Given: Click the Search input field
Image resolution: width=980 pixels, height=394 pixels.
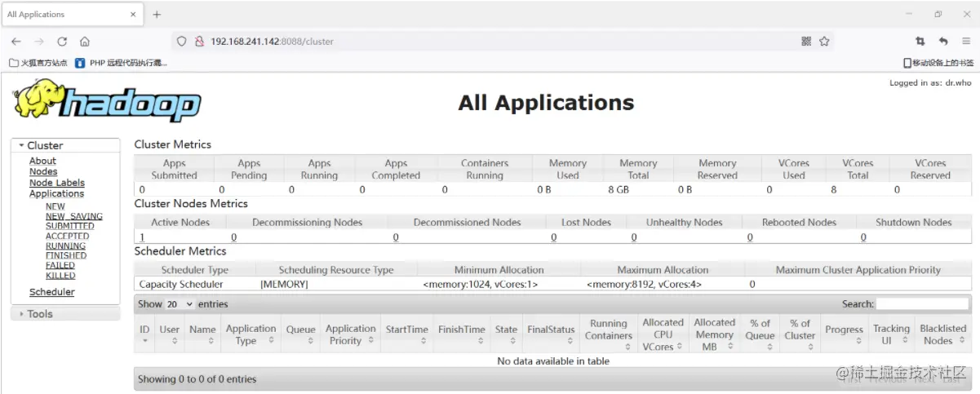Looking at the screenshot, I should coord(922,304).
